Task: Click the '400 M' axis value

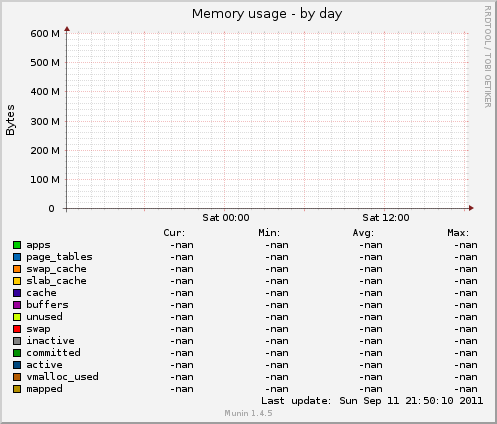Action: click(x=45, y=92)
